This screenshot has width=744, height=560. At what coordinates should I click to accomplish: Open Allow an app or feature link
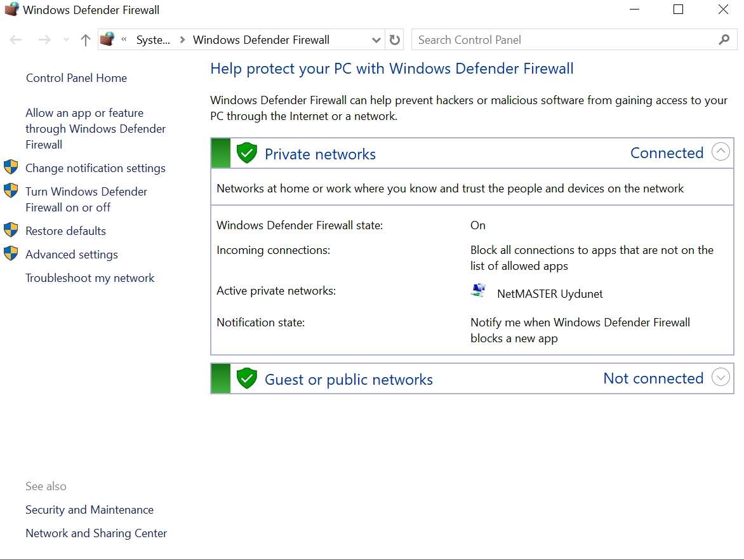pos(95,129)
